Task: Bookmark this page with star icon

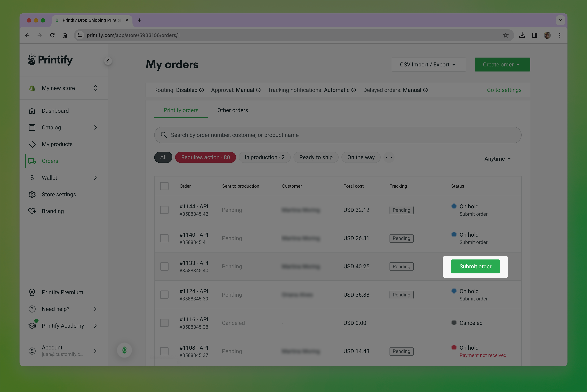Action: tap(506, 35)
